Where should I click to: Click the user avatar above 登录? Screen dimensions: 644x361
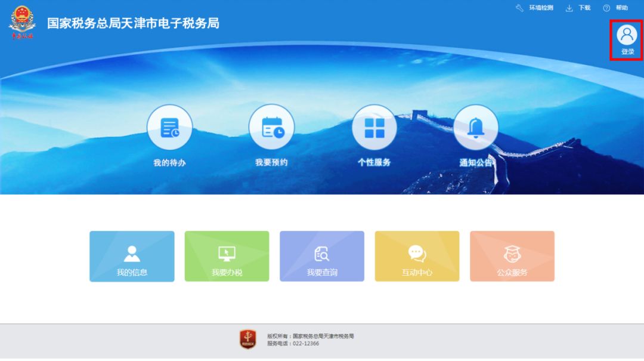[x=626, y=35]
